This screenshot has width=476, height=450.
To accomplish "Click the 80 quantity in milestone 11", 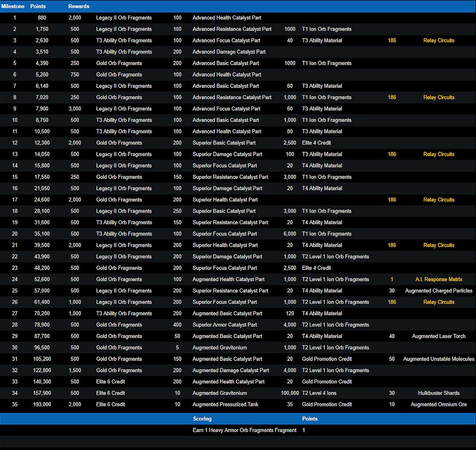I will tap(290, 132).
